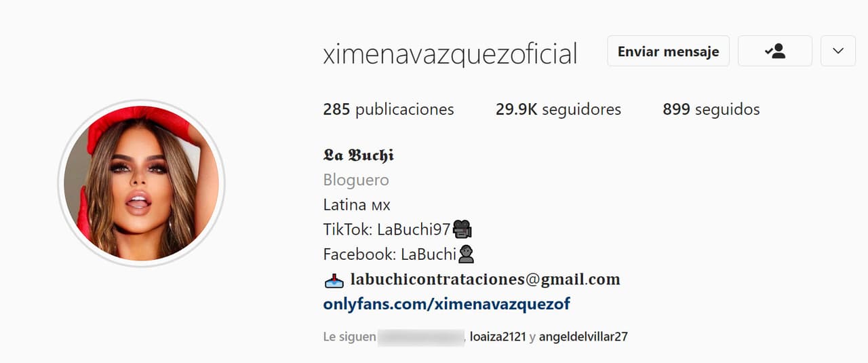868x363 pixels.
Task: Click the person emoji after Facebook LaBuchi
Action: tap(466, 254)
